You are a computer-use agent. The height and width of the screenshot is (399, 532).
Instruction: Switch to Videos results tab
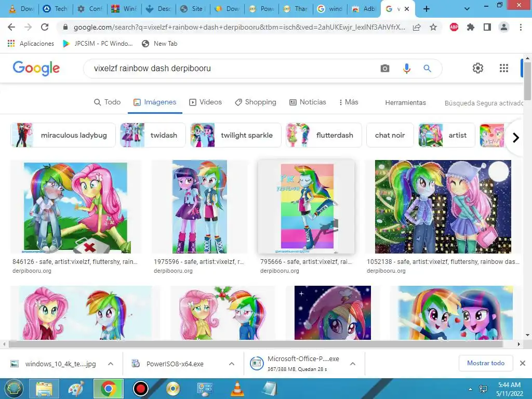click(205, 102)
